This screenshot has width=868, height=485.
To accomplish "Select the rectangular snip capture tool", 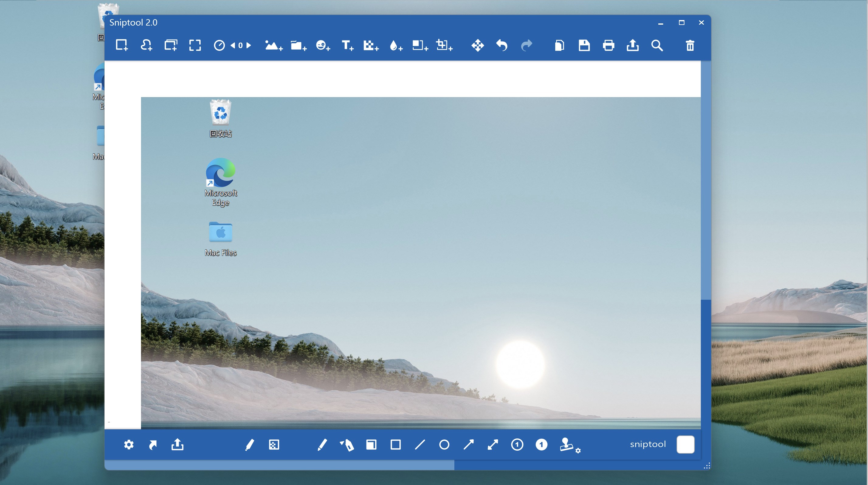I will click(x=122, y=45).
